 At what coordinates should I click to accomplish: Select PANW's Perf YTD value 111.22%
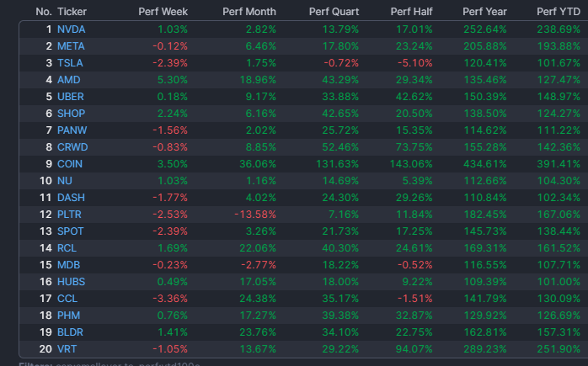[x=559, y=130]
